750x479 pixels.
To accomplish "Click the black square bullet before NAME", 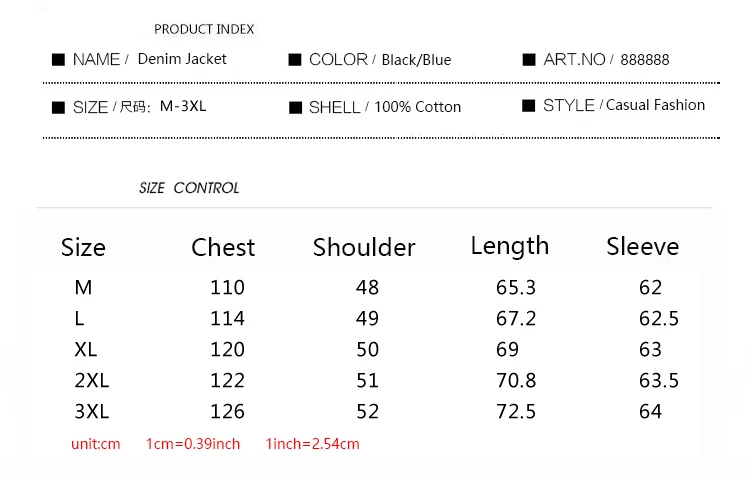I will coord(58,60).
